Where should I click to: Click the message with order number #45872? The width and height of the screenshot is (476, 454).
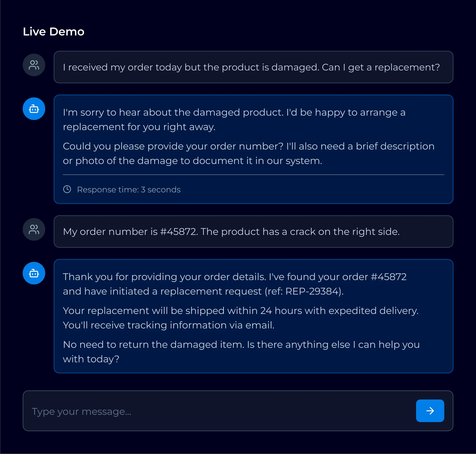pyautogui.click(x=253, y=232)
